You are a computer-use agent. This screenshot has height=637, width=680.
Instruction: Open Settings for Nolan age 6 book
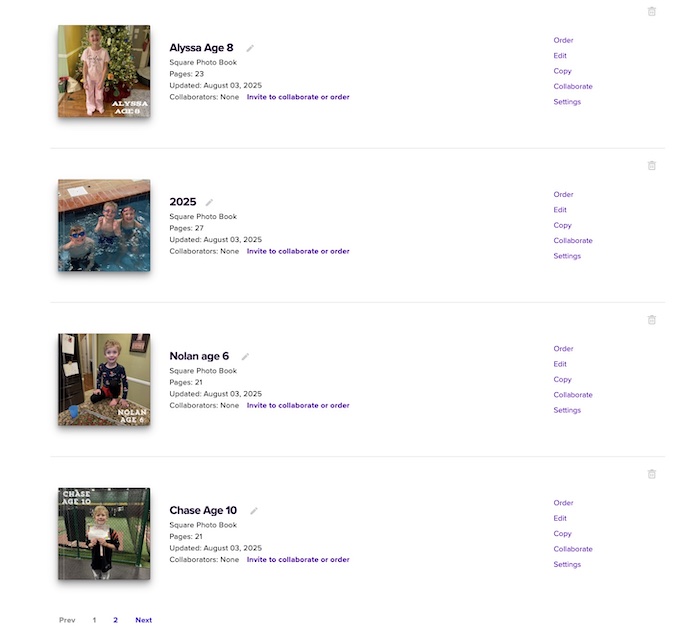(x=567, y=410)
